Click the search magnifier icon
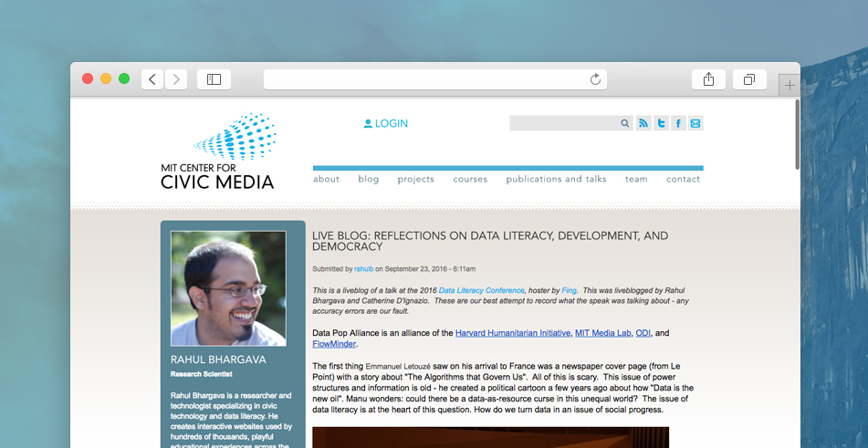The image size is (868, 448). 625,123
